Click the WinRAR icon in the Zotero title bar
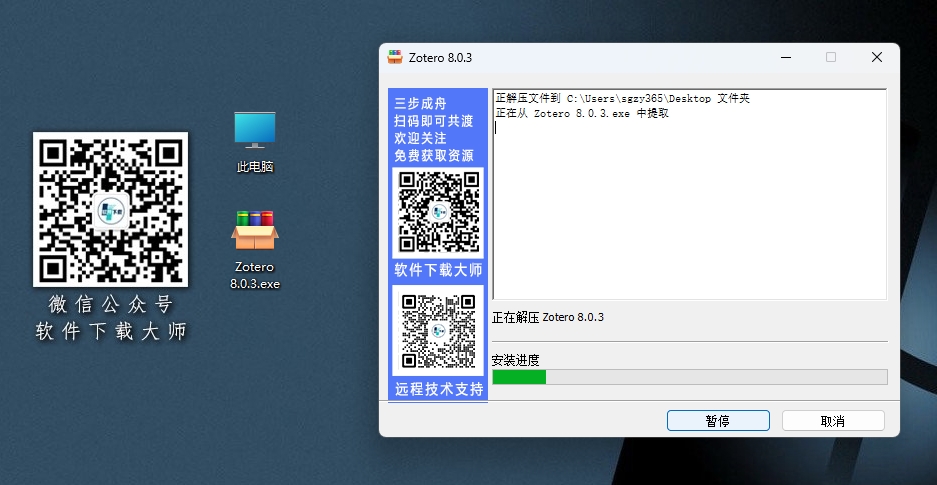Screen dimensions: 937x485 pos(395,57)
